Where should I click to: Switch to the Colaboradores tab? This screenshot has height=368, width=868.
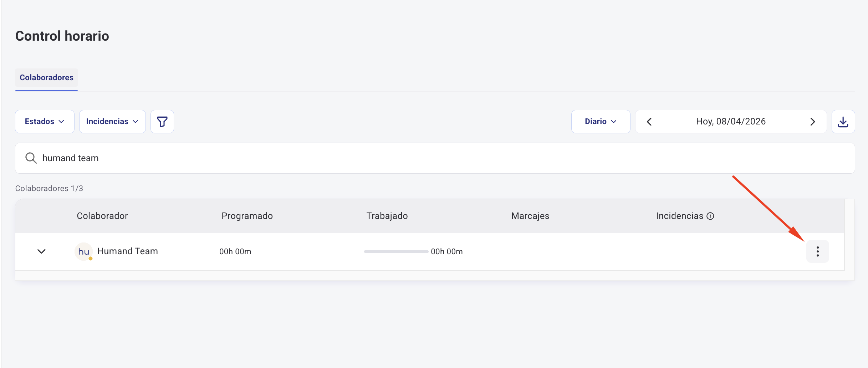point(46,78)
